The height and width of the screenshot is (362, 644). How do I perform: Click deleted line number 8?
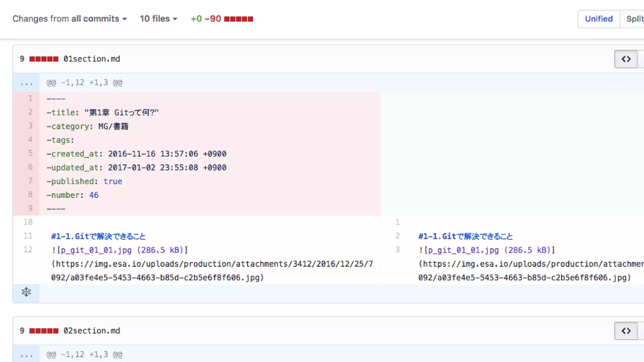(30, 195)
